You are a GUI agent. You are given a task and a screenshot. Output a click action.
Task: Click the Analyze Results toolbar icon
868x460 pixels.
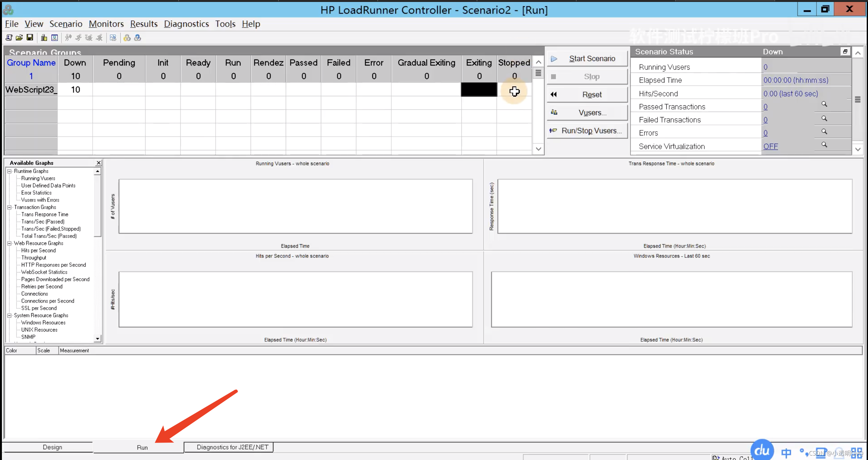tap(113, 37)
